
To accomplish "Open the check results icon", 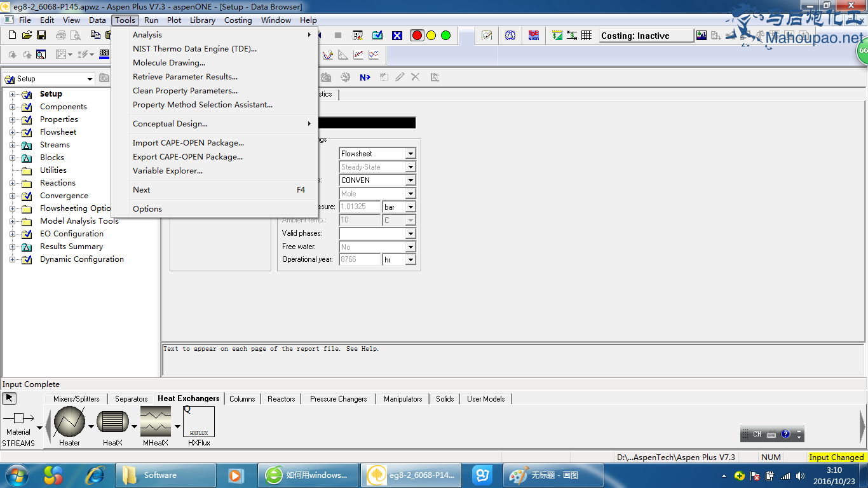I will pos(377,35).
